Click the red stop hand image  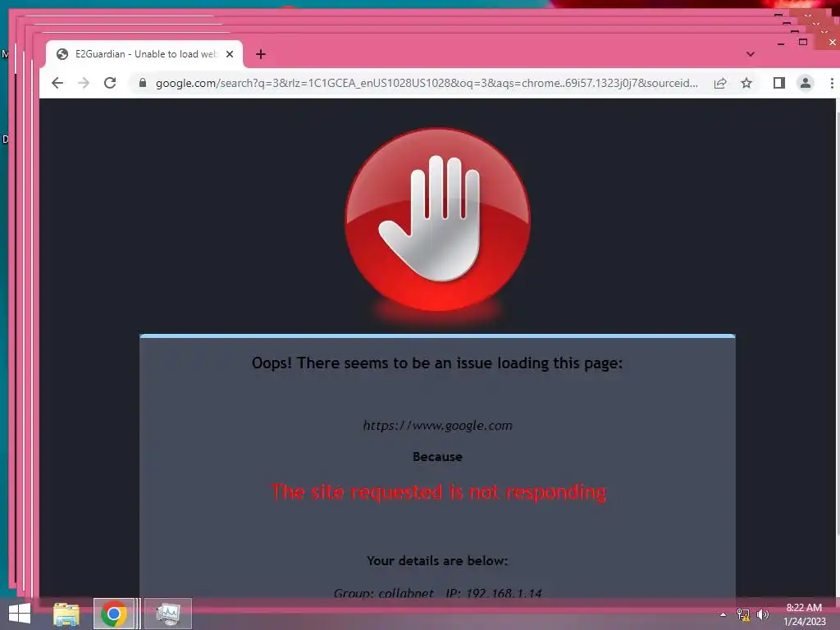click(438, 220)
